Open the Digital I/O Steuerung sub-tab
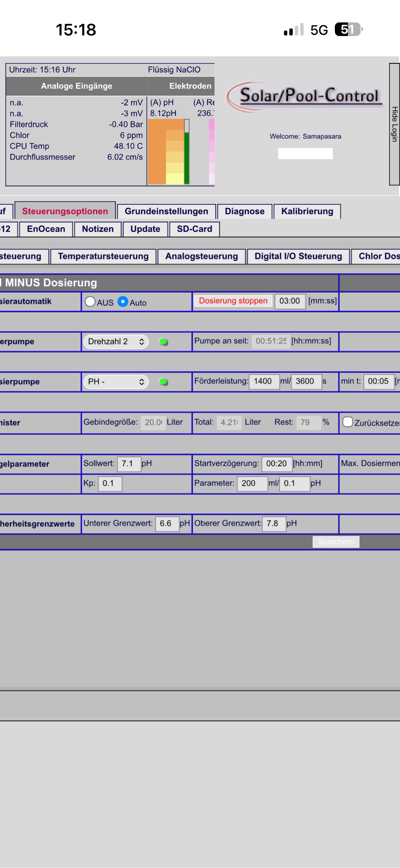Screen dimensions: 400x868 point(298,256)
